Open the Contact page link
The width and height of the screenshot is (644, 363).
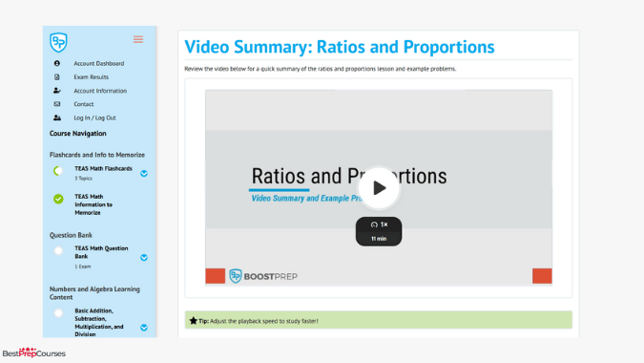click(x=84, y=104)
